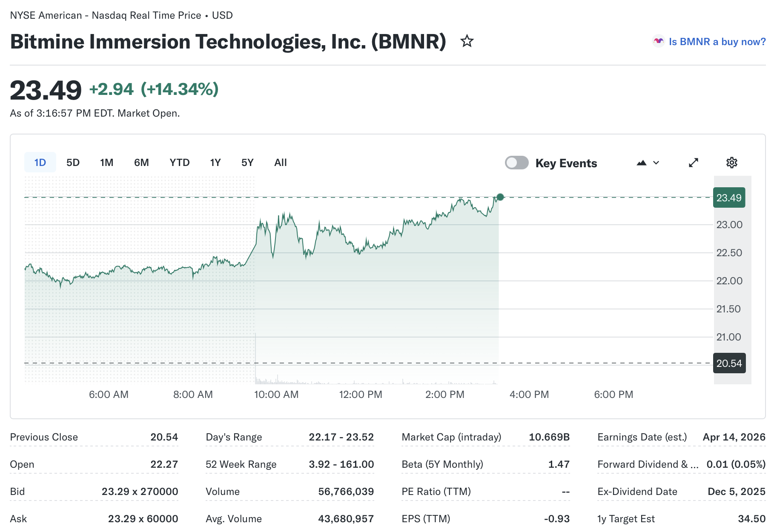Click the Volume value 56,766,039
Screen dimensions: 777x532
[x=346, y=491]
